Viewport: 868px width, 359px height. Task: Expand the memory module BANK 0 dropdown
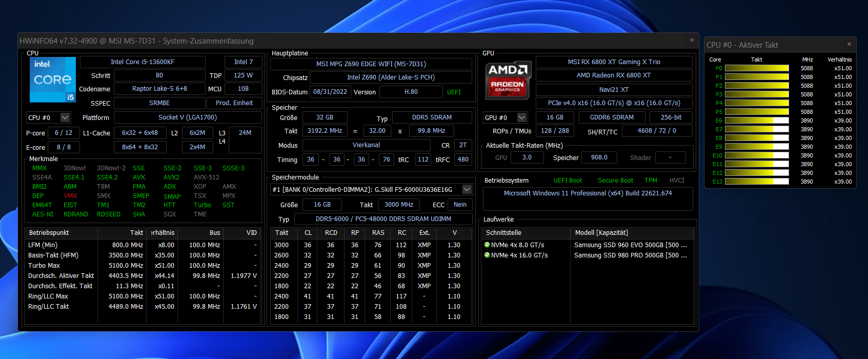click(467, 189)
